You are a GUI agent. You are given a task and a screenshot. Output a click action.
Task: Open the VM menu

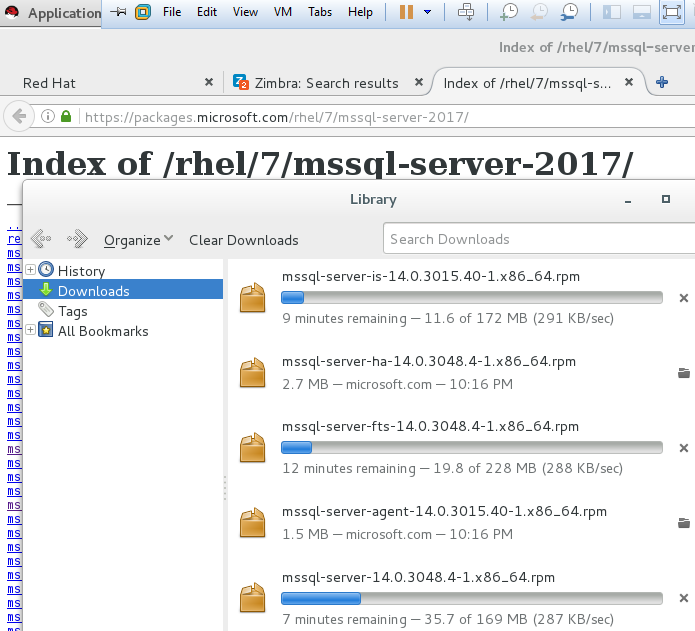pos(283,12)
